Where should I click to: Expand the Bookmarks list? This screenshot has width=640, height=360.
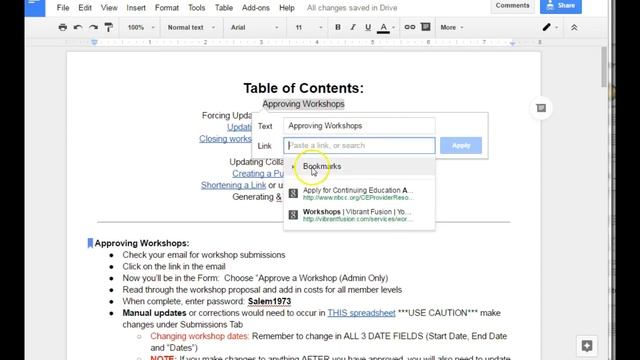(x=359, y=167)
